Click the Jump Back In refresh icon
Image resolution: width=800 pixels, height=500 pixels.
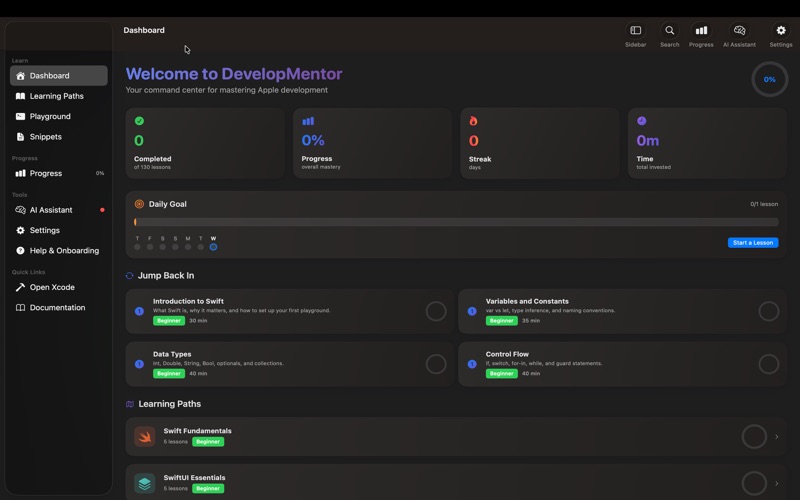tap(130, 276)
